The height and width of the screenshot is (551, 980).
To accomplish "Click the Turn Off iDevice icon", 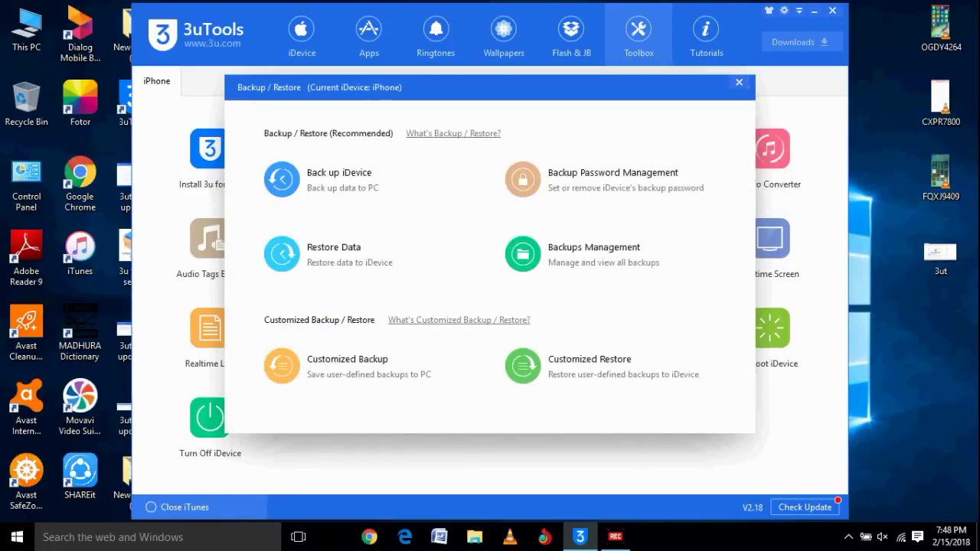I will [207, 417].
